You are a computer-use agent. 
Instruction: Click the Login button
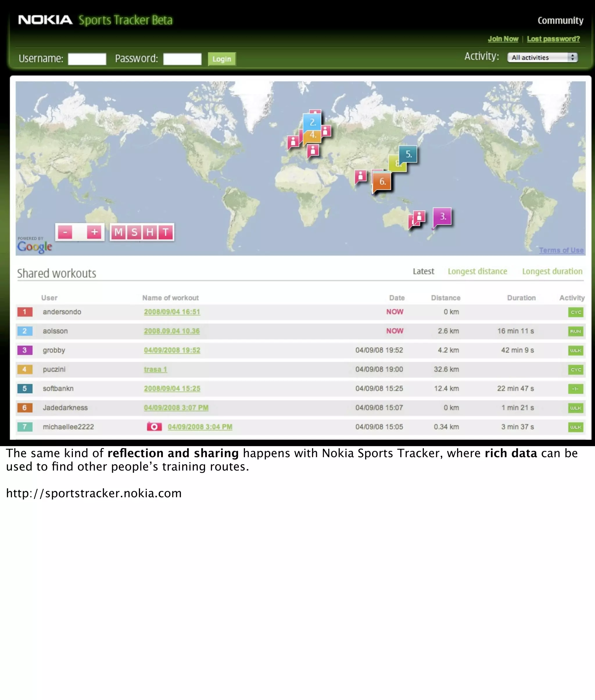click(x=222, y=59)
